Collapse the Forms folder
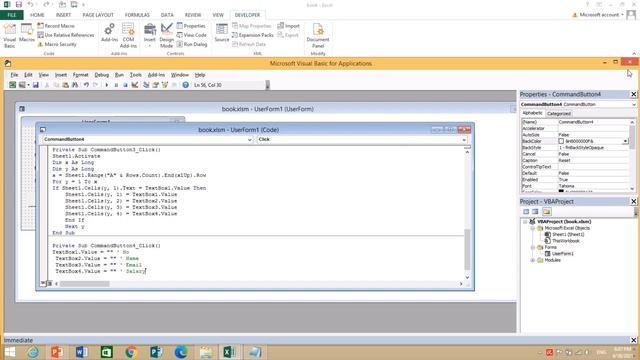This screenshot has height=360, width=640. (x=533, y=247)
